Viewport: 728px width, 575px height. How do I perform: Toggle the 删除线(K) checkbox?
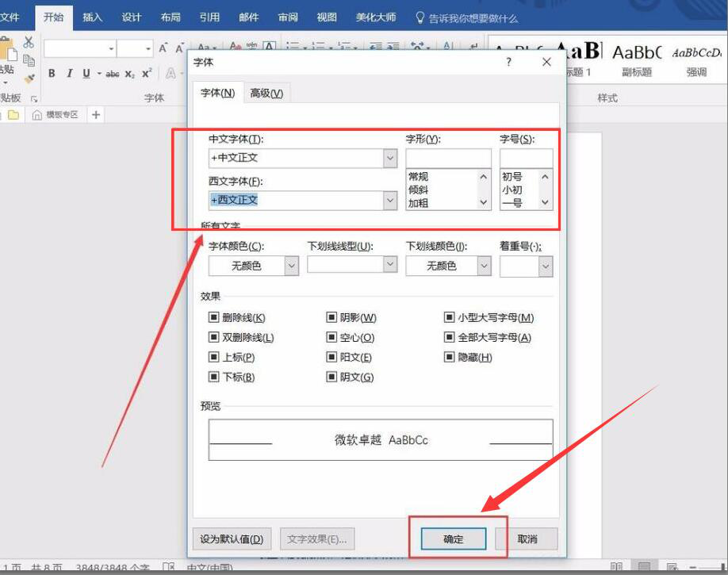tap(213, 317)
